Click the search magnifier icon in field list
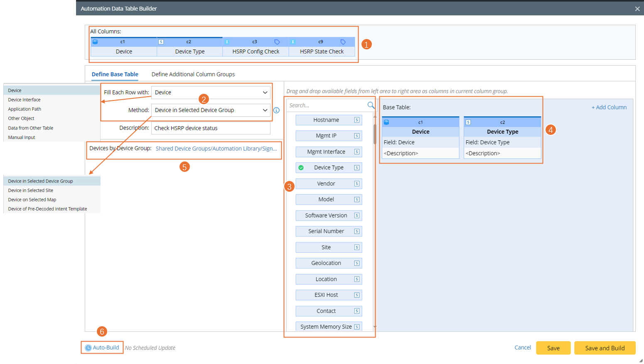The width and height of the screenshot is (644, 364). [371, 105]
